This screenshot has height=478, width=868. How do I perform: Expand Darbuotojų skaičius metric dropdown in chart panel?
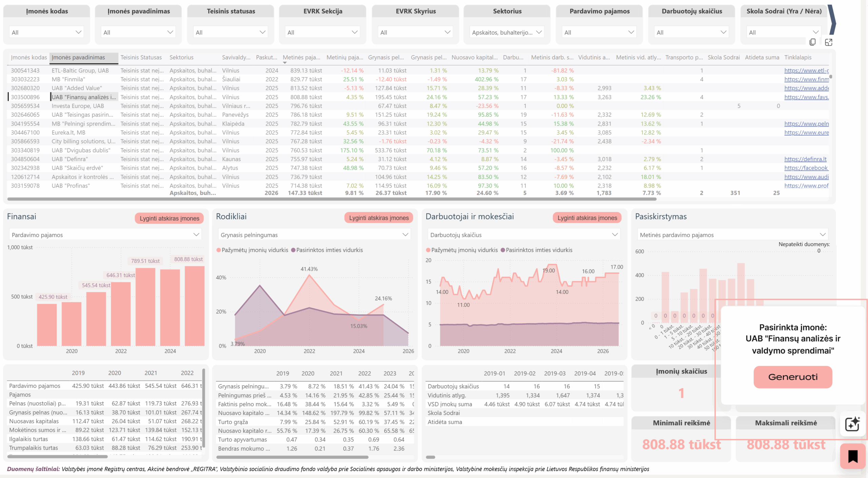tap(524, 235)
